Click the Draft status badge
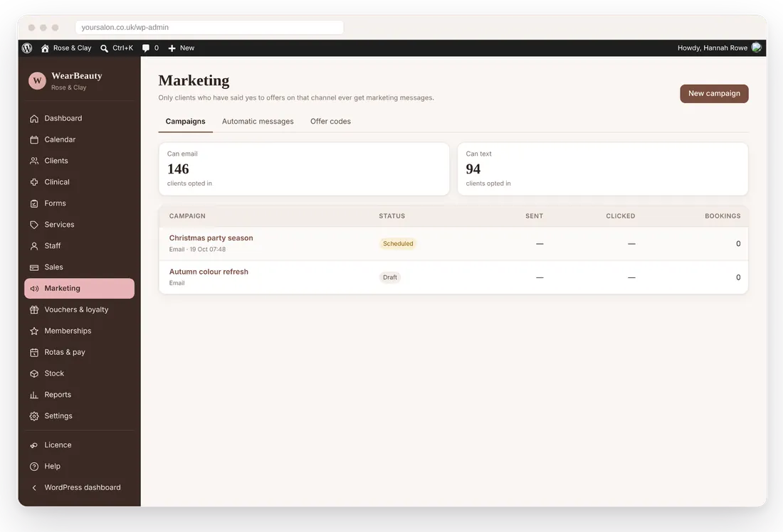 pyautogui.click(x=390, y=277)
